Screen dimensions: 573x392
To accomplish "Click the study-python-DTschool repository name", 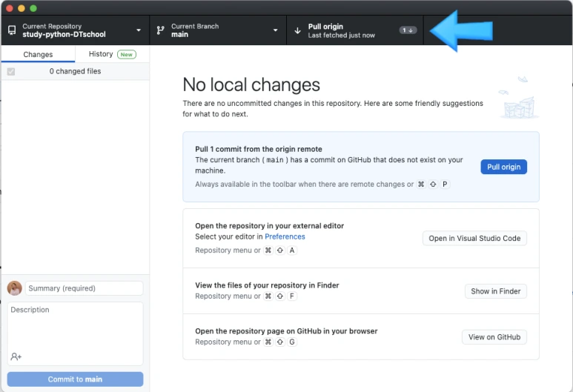I will (64, 34).
